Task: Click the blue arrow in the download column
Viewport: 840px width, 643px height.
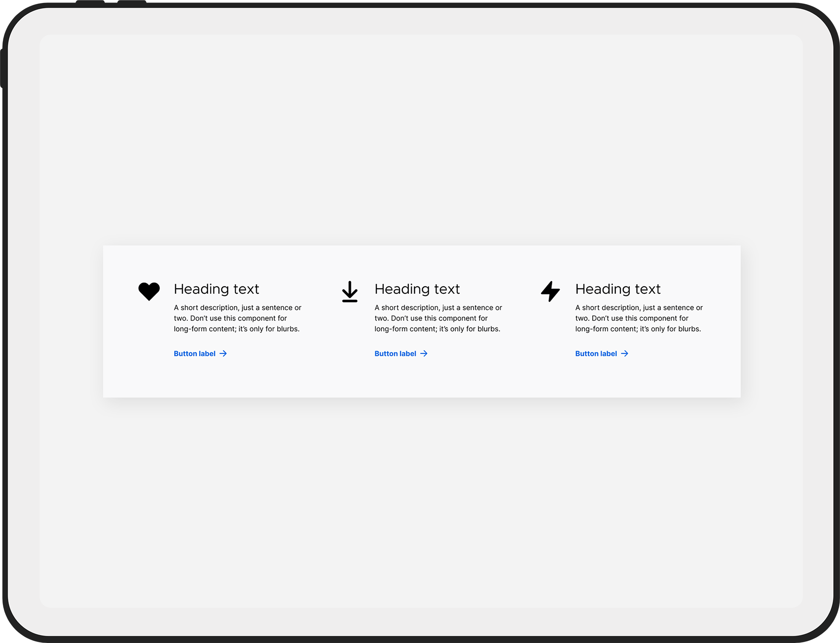Action: click(424, 353)
